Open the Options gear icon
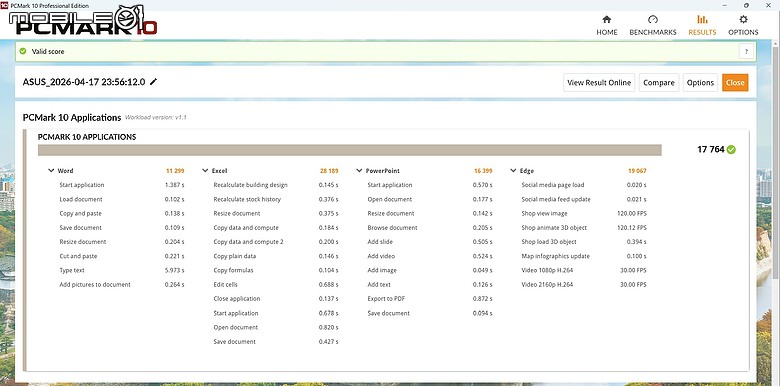This screenshot has height=386, width=780. tap(743, 19)
